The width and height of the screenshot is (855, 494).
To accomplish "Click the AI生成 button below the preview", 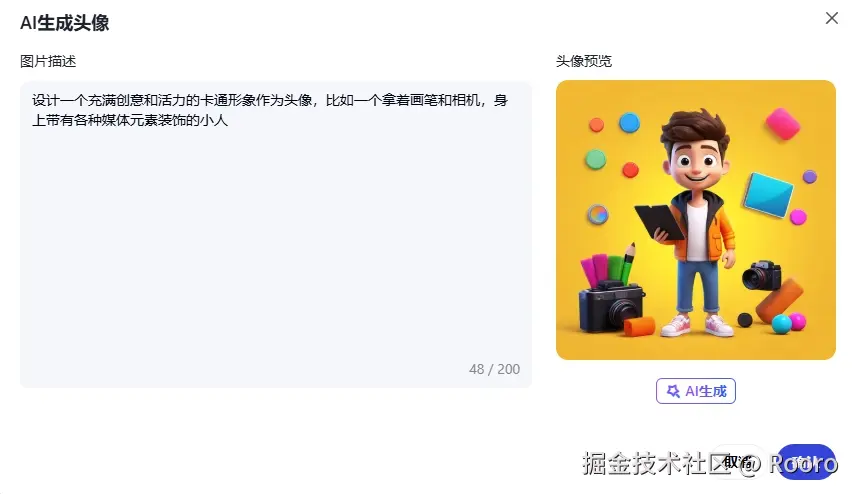I will tap(696, 391).
